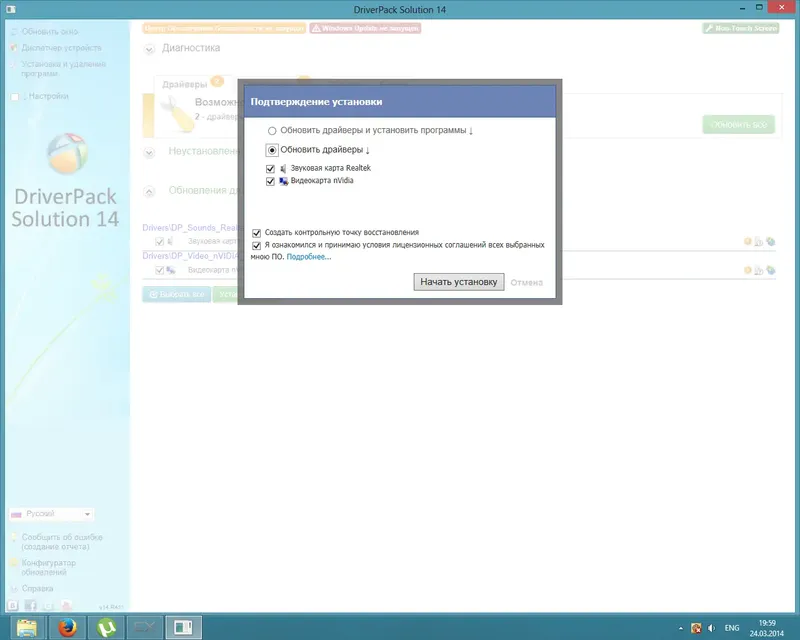
Task: Toggle the Настройки checkbox in sidebar
Action: [x=15, y=96]
